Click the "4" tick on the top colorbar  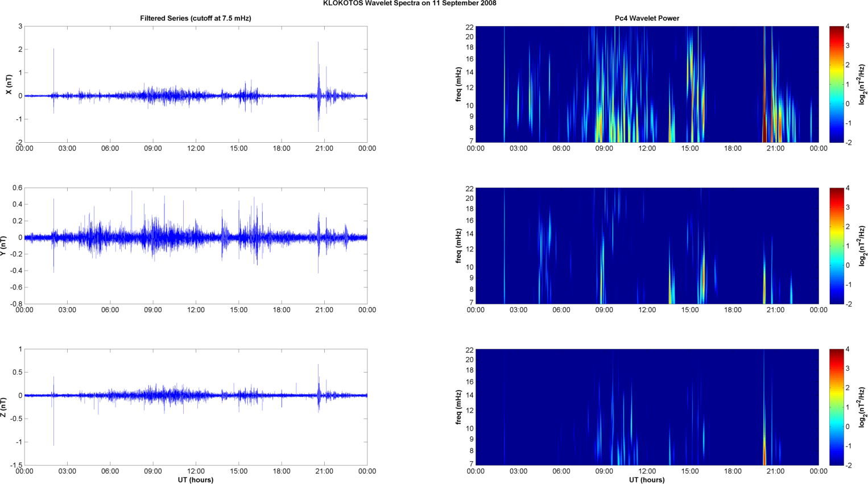pyautogui.click(x=848, y=27)
